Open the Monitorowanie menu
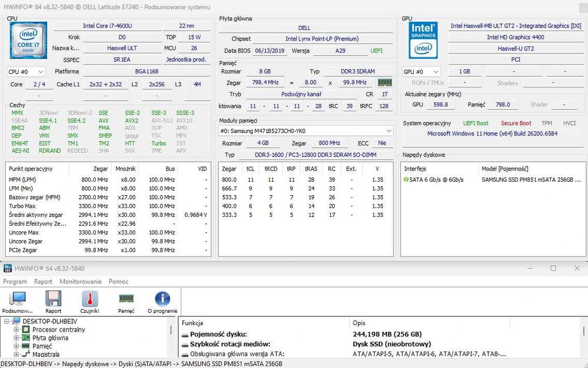 (81, 282)
